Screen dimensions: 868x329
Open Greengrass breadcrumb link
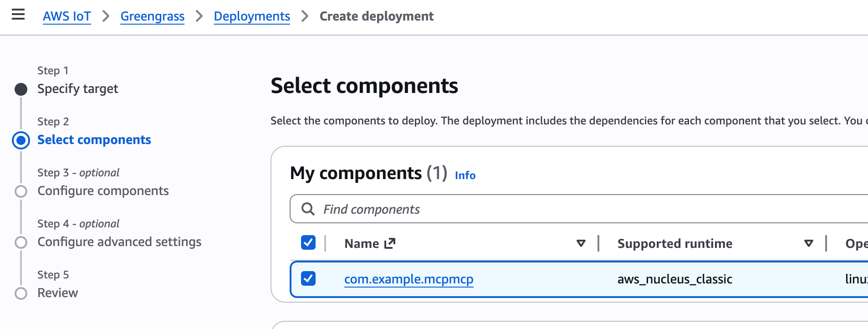[152, 16]
